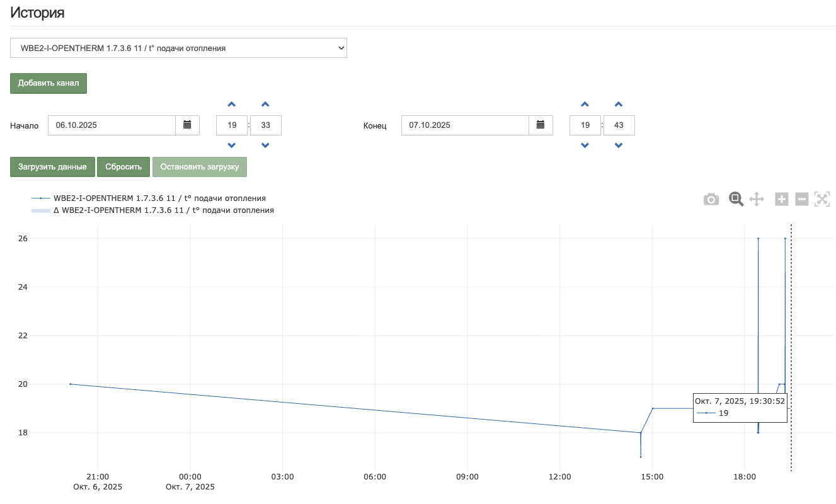Screen dimensions: 836x504
Task: Select the magnifier zoom tool in the chart toolbar
Action: coord(736,199)
